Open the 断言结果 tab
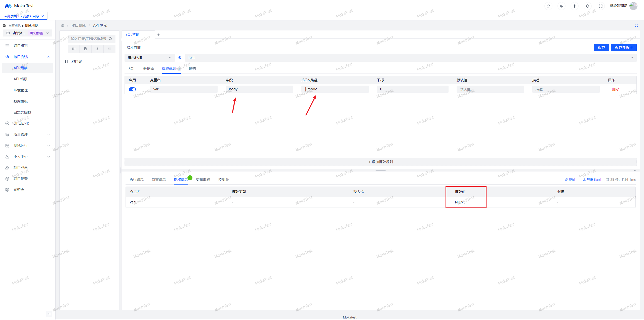The height and width of the screenshot is (320, 644). click(159, 180)
